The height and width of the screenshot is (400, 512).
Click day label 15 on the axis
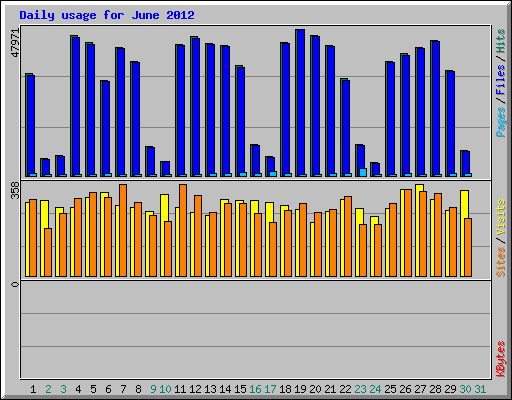click(x=240, y=389)
